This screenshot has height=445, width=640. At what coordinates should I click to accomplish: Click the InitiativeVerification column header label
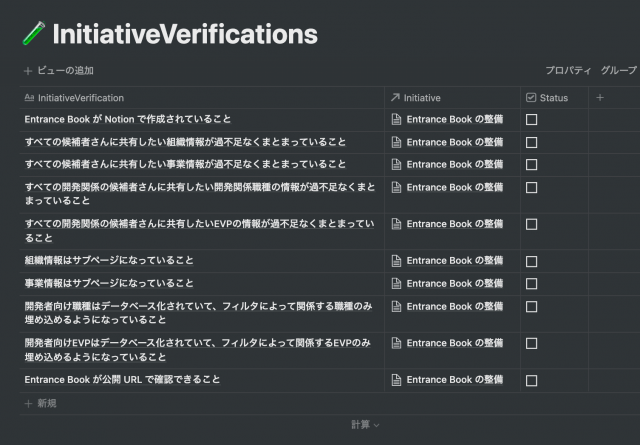click(x=81, y=98)
